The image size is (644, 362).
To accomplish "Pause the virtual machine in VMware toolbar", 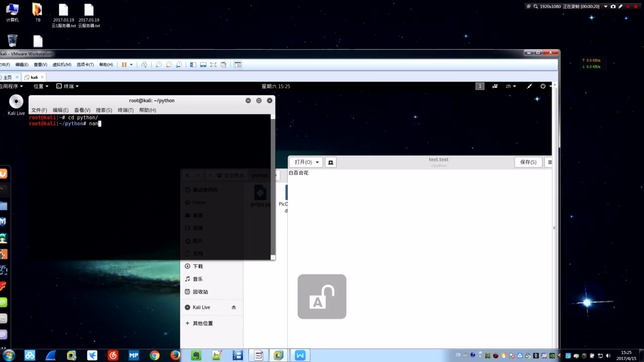I will tap(124, 64).
